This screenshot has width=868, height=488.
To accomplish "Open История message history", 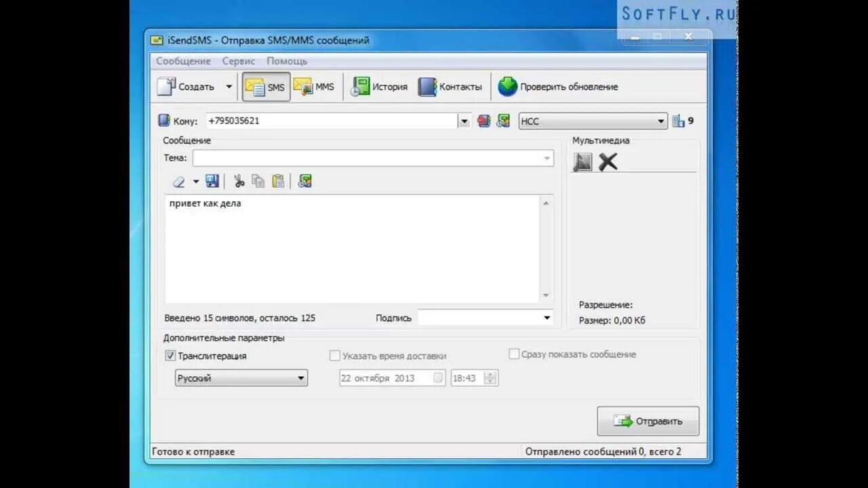I will point(379,87).
